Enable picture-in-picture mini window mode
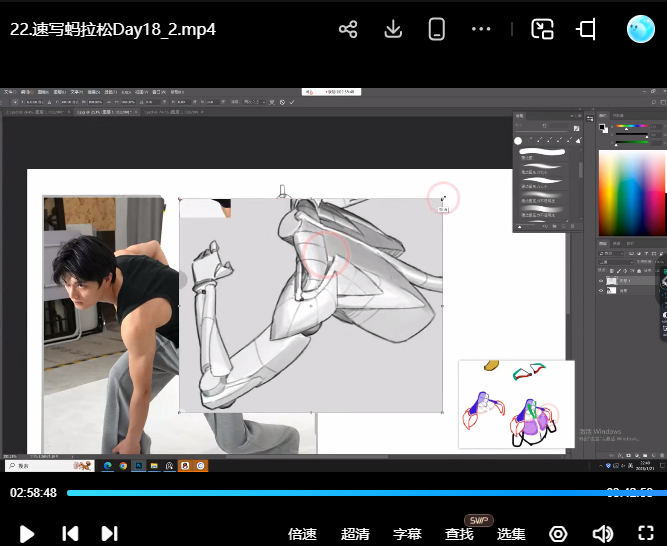This screenshot has width=667, height=546. click(x=542, y=29)
